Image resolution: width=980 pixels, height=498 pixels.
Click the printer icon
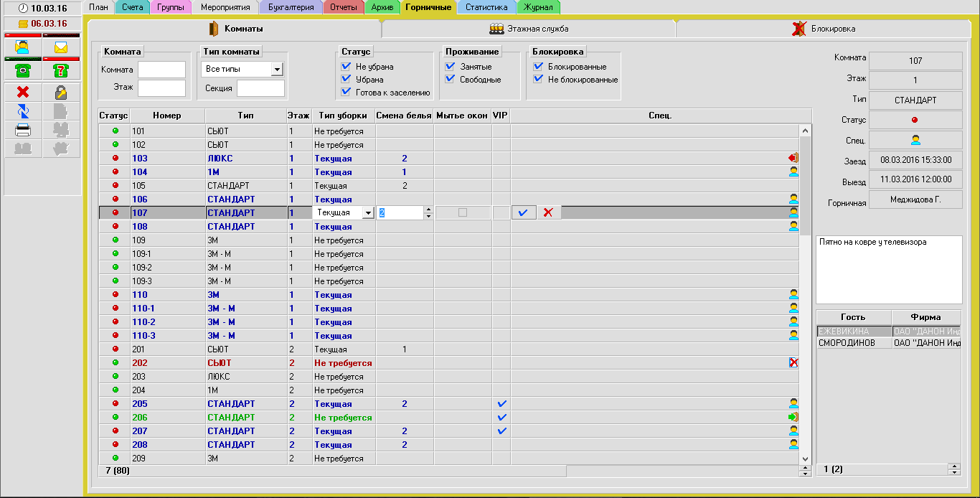(23, 130)
